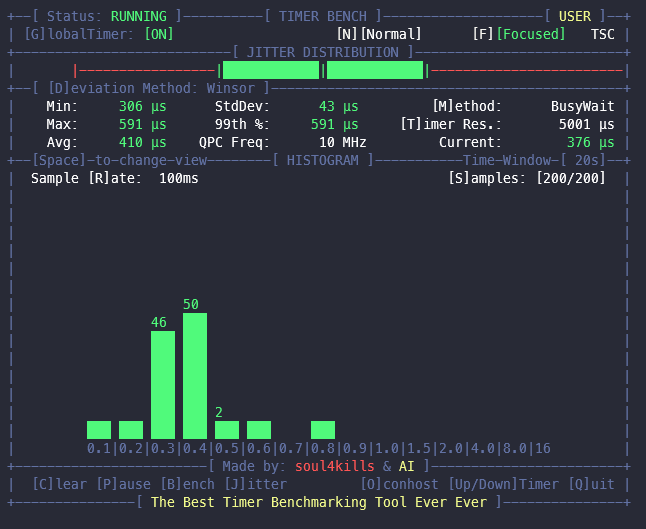Click the histogram bar labeled 46
646x529 pixels.
(163, 385)
